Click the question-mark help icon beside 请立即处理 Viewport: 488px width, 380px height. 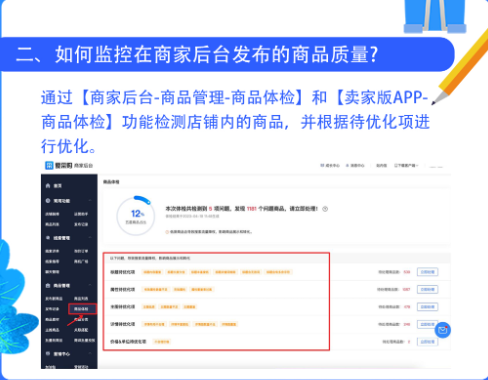pos(325,209)
